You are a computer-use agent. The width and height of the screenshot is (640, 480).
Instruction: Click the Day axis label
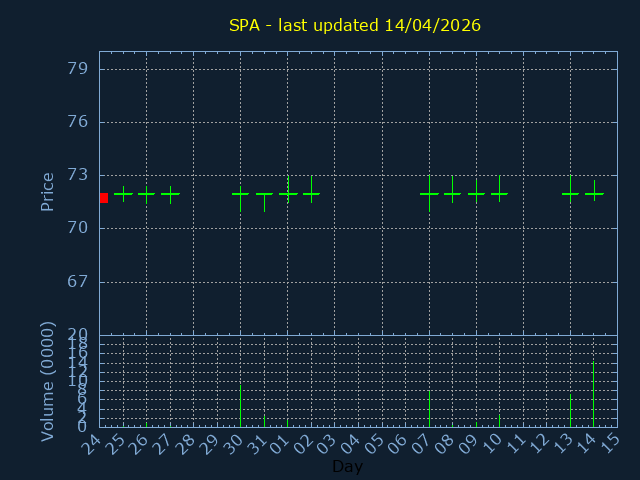[x=347, y=466]
